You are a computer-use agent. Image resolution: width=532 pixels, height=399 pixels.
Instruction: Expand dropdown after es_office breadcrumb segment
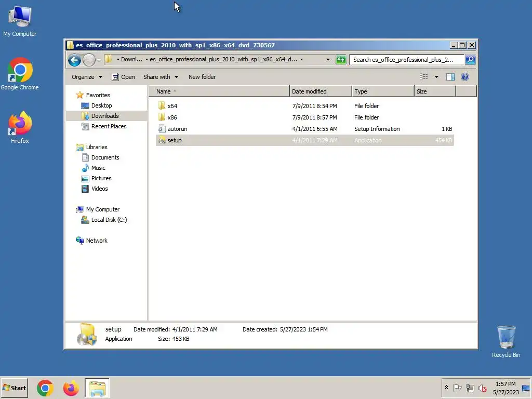(x=301, y=59)
